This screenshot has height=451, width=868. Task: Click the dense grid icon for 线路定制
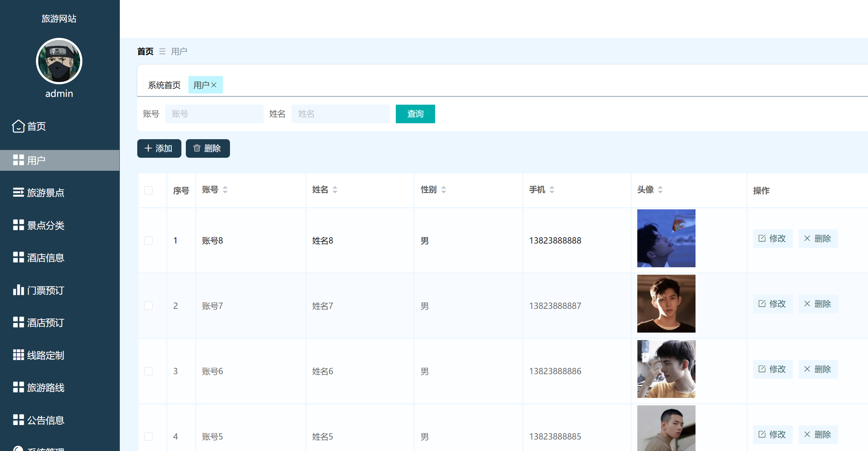(18, 355)
